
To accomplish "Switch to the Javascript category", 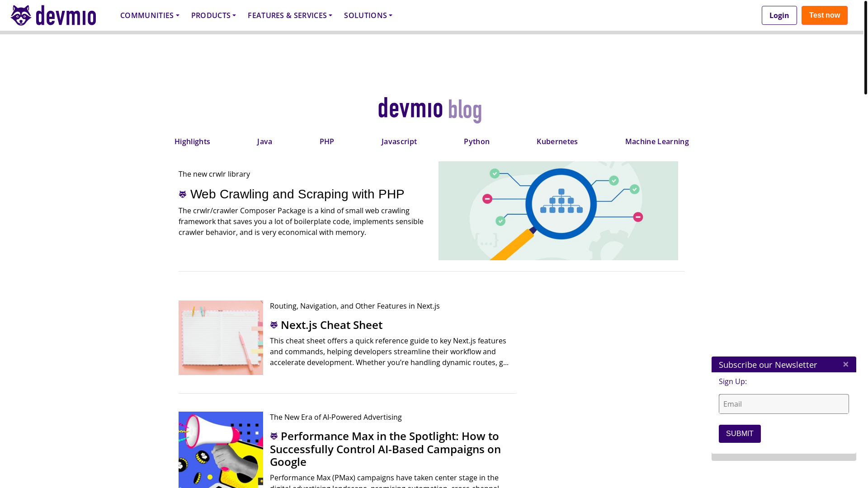I will [x=399, y=141].
